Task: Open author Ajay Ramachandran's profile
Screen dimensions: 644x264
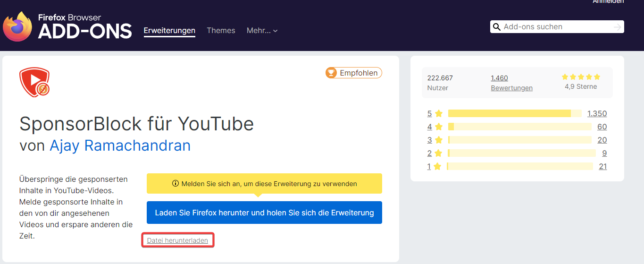Action: click(120, 145)
